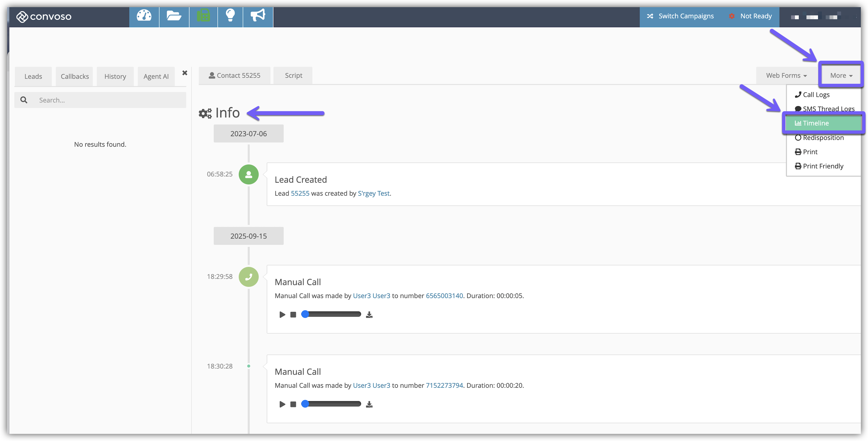The width and height of the screenshot is (868, 441).
Task: Choose Call Logs menu entry
Action: (816, 95)
